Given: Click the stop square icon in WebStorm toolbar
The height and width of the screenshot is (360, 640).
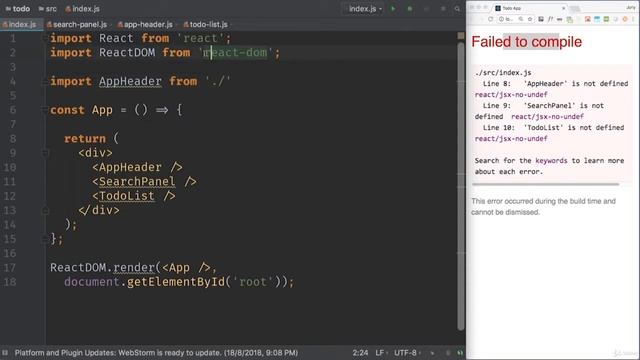Looking at the screenshot, I should 443,9.
